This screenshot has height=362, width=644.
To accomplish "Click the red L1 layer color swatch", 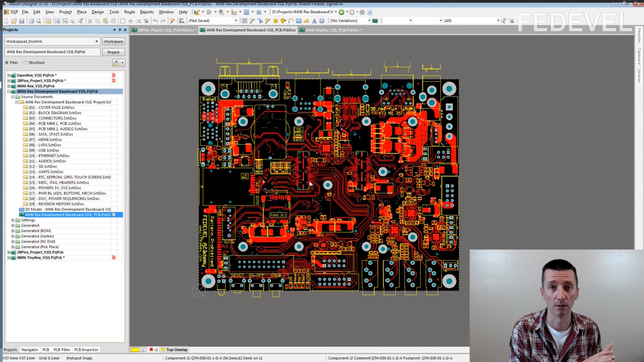I will click(151, 350).
